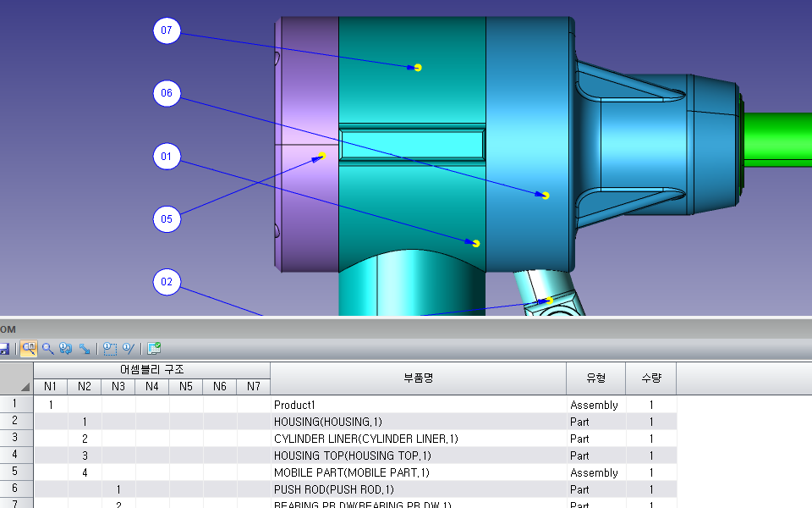Click the 유형 column header
812x508 pixels.
[x=595, y=378]
